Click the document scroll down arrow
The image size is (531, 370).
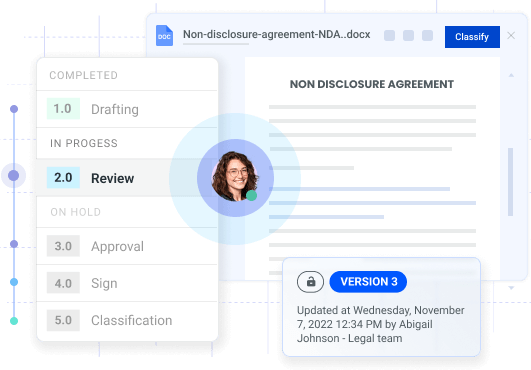511,288
